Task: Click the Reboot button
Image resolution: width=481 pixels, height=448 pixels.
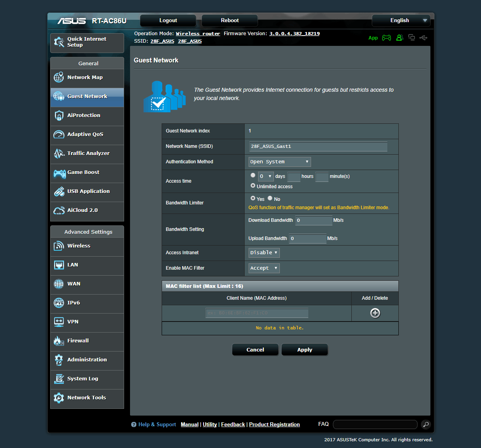Action: click(230, 21)
